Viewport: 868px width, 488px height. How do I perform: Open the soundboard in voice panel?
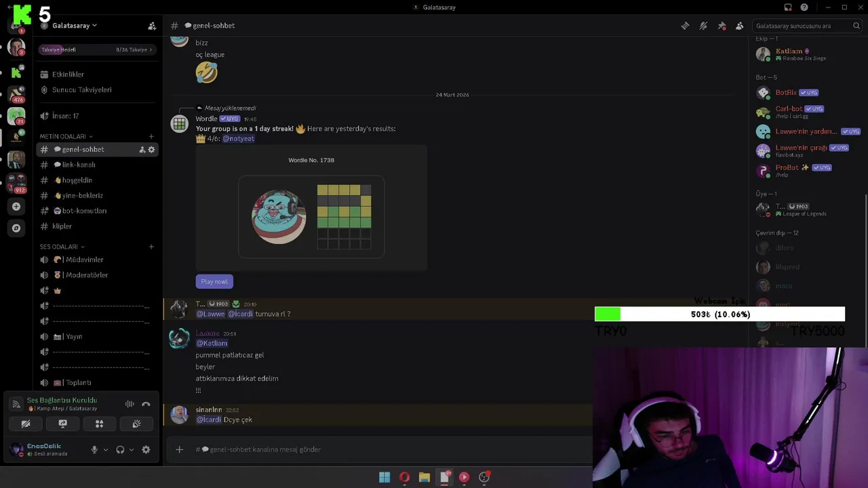136,424
